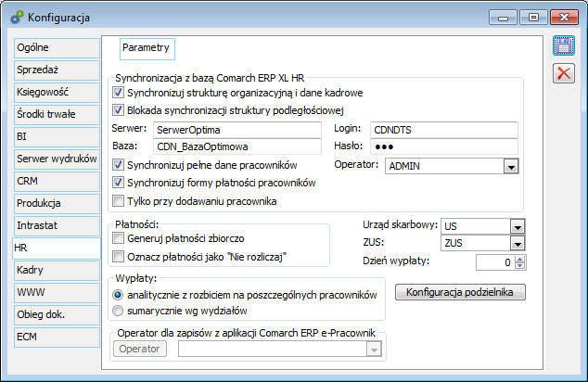Click the Operator button for e-Pracownik
Viewport: 588px width, 382px height.
[x=139, y=349]
